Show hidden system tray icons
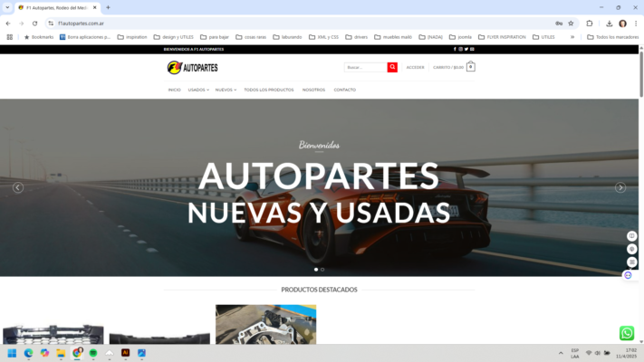This screenshot has width=644, height=362. click(561, 353)
